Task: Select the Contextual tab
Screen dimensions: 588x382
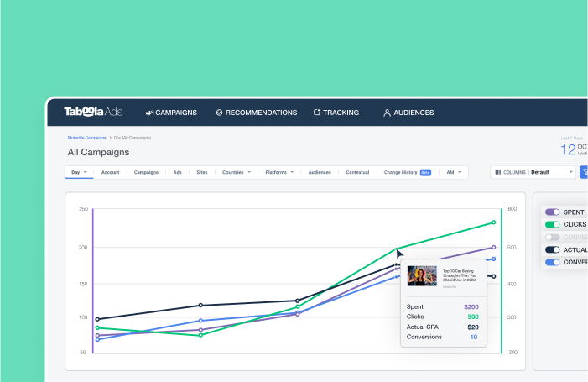Action: [357, 172]
